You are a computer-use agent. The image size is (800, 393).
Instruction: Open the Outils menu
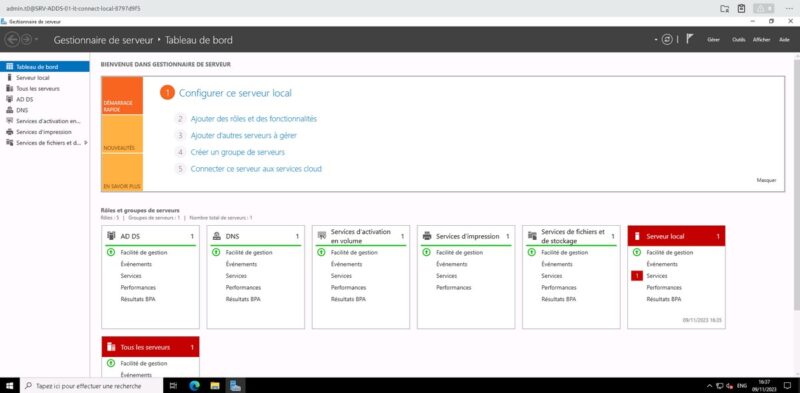tap(738, 40)
